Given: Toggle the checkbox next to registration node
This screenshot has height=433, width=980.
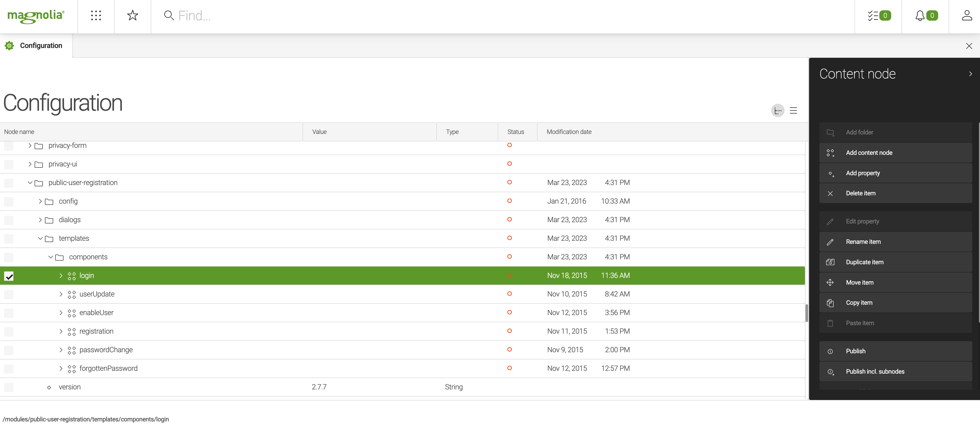Looking at the screenshot, I should click(9, 331).
